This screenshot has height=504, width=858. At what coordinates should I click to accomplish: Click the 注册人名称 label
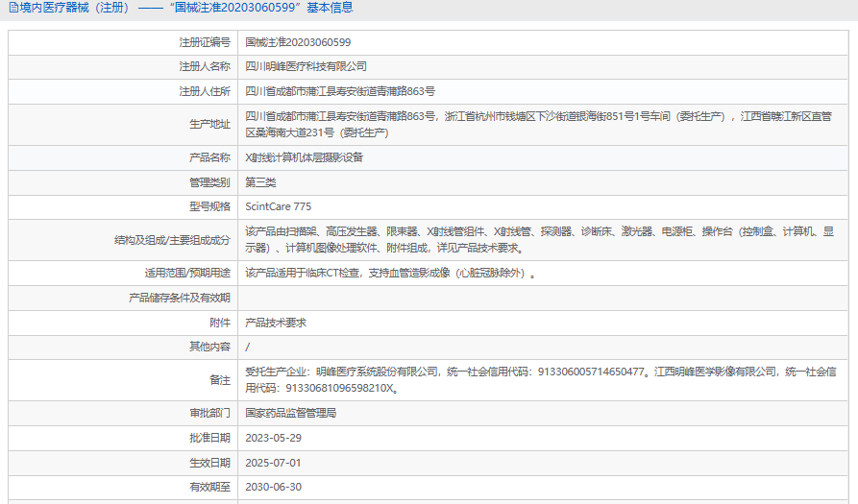pos(205,66)
